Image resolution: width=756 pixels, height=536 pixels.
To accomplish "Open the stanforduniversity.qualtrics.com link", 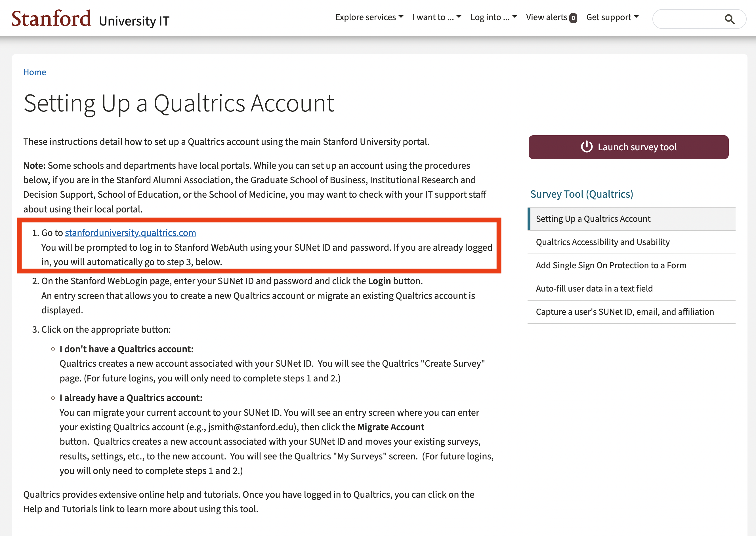I will pyautogui.click(x=131, y=233).
